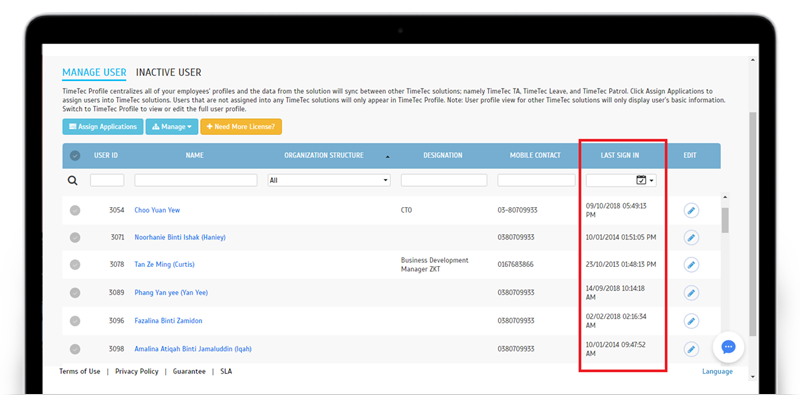800x395 pixels.
Task: Open SLA footer link
Action: pos(226,372)
